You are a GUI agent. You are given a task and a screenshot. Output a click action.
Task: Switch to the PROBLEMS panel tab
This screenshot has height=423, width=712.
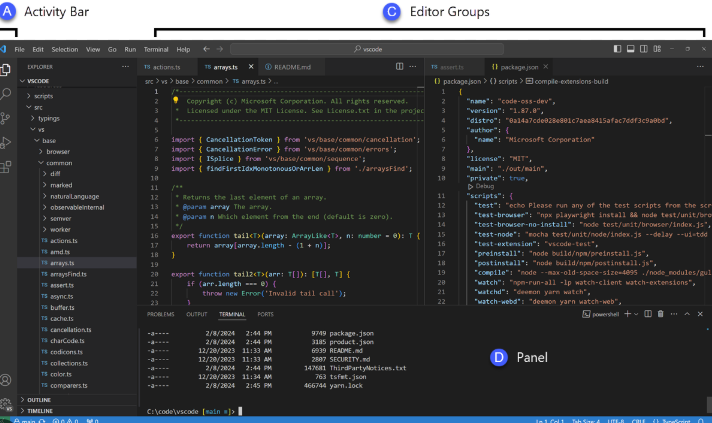[x=160, y=314]
